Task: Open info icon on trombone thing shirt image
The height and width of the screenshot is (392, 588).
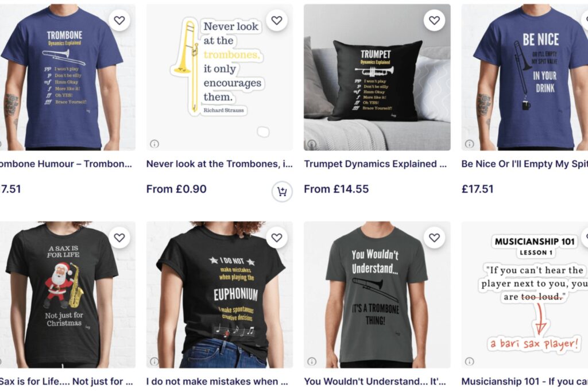Action: (x=312, y=361)
